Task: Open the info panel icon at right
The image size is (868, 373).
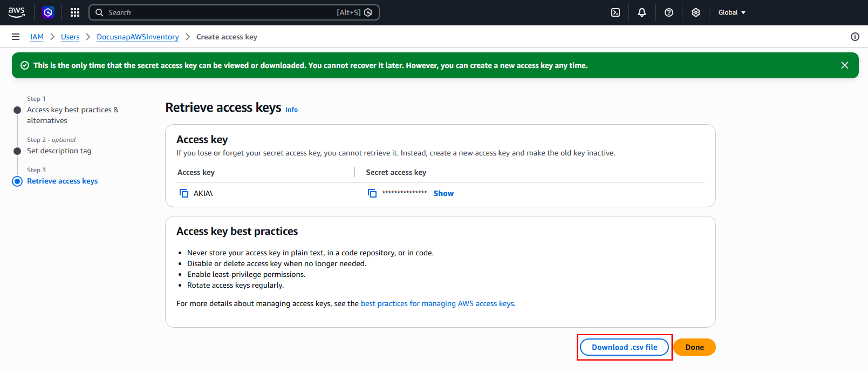Action: 855,37
